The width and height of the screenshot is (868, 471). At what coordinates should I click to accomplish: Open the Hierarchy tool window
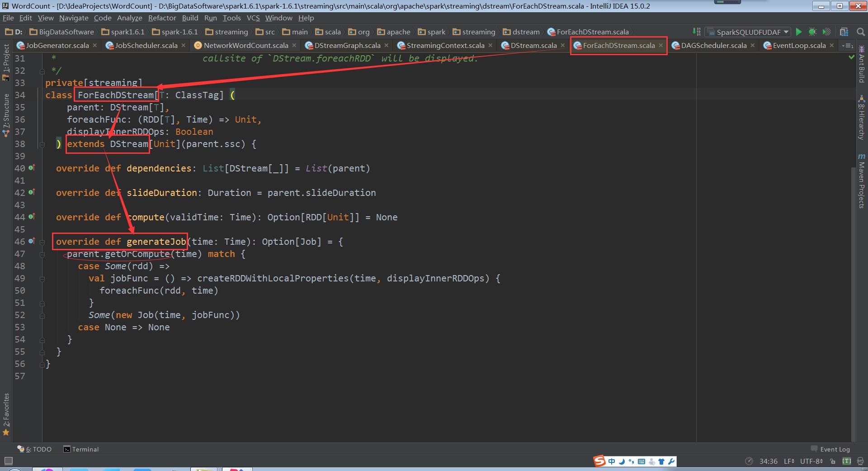click(x=862, y=117)
